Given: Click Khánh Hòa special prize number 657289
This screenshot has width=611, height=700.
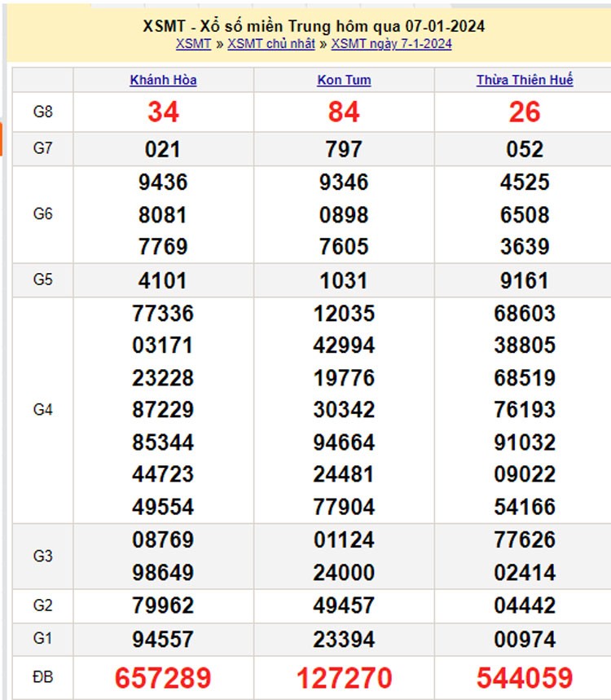Looking at the screenshot, I should click(163, 677).
